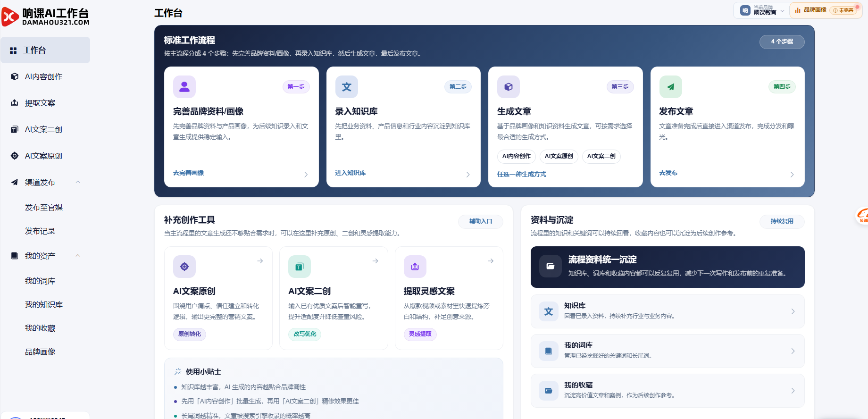Click the 第一步 step badge
The image size is (868, 419).
296,87
